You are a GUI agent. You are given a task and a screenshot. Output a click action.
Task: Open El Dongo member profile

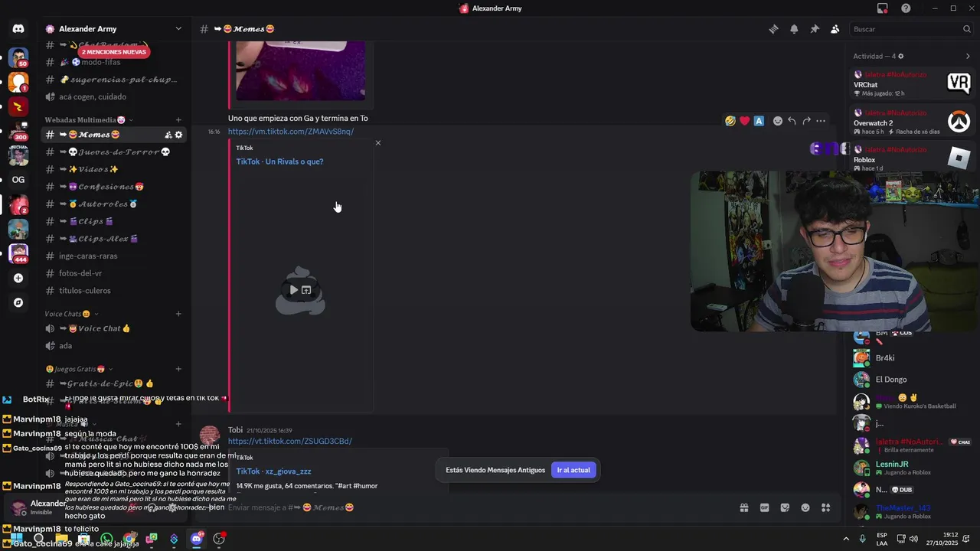point(913,380)
